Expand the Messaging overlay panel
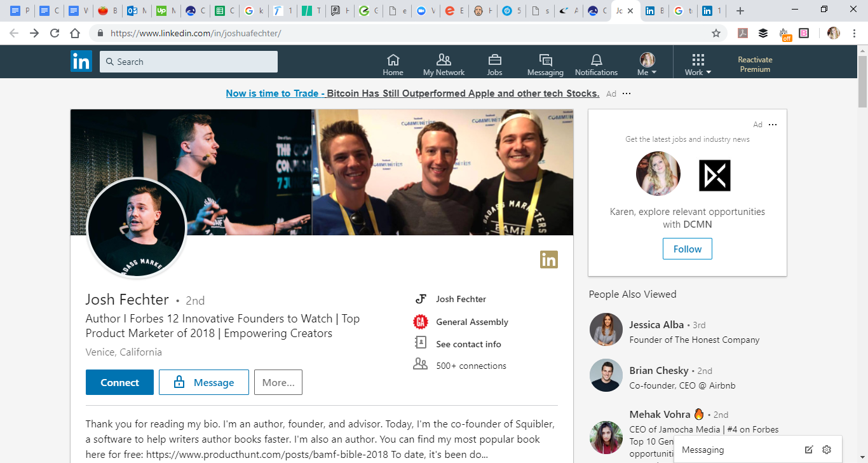The height and width of the screenshot is (463, 868). pos(703,450)
